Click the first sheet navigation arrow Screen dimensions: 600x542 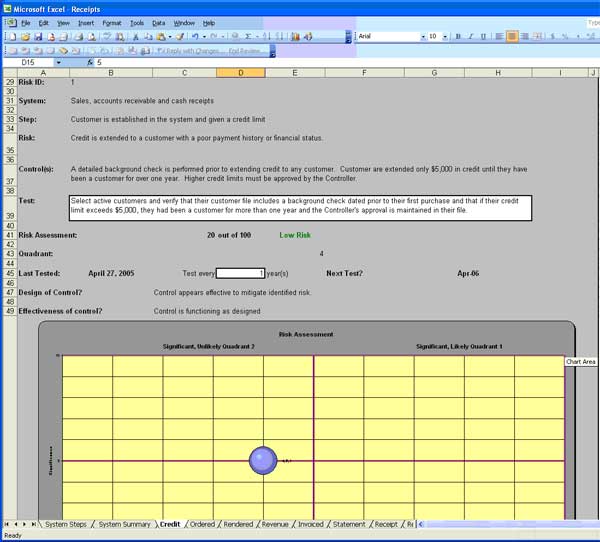tap(7, 524)
